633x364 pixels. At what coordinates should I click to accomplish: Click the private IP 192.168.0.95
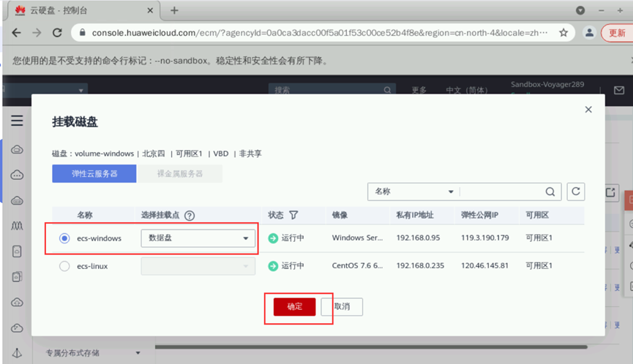[x=418, y=238]
